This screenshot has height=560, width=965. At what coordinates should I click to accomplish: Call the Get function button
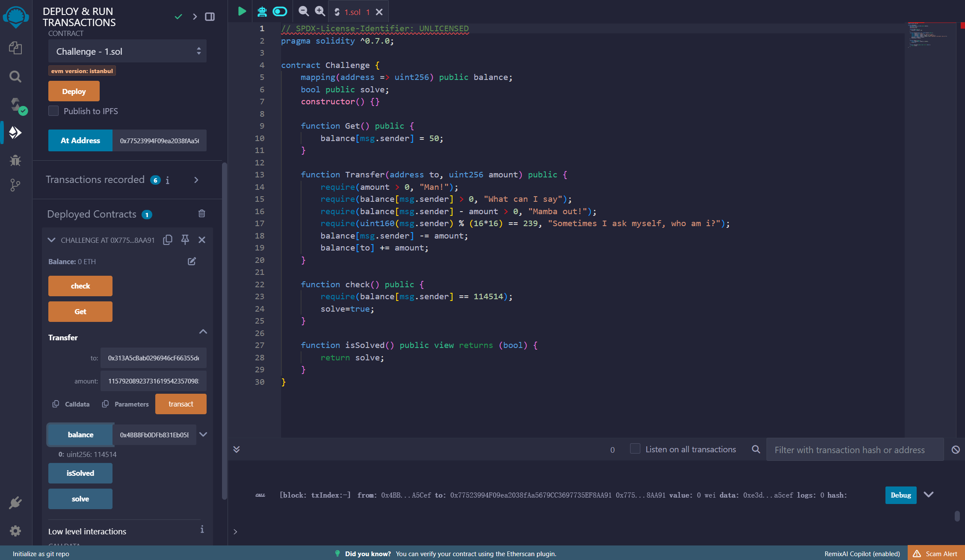click(80, 312)
